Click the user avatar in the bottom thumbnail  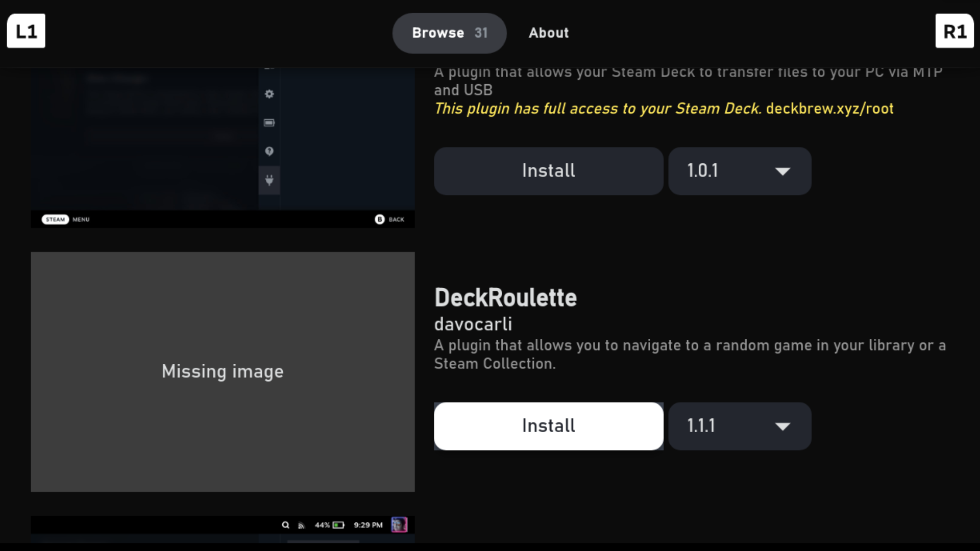click(x=399, y=524)
